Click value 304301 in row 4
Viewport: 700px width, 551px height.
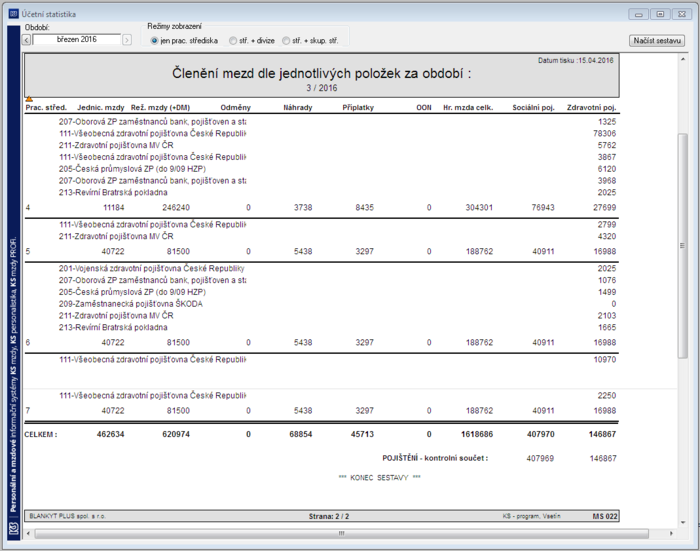[479, 208]
